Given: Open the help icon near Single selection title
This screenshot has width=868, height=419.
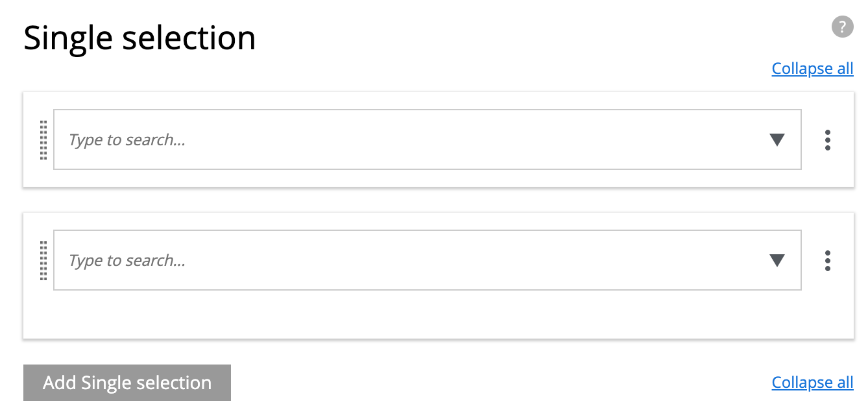Looking at the screenshot, I should coord(842,27).
